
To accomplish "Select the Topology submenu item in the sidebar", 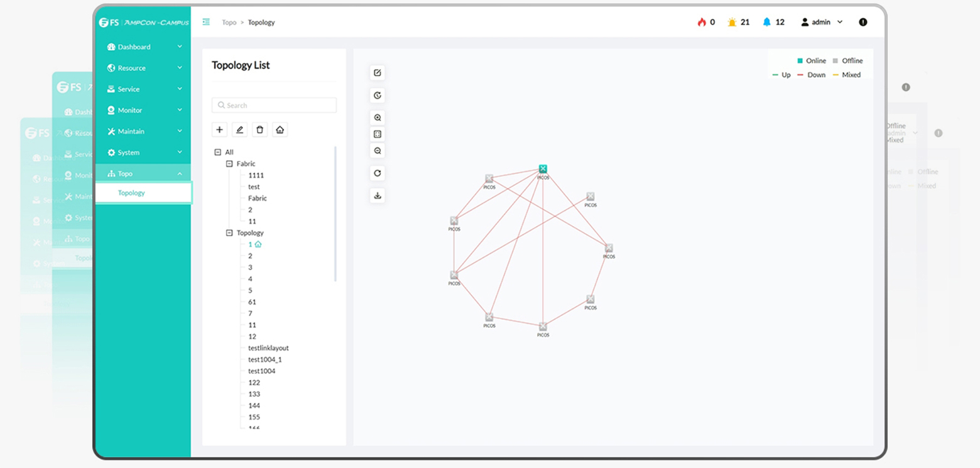I will [143, 193].
